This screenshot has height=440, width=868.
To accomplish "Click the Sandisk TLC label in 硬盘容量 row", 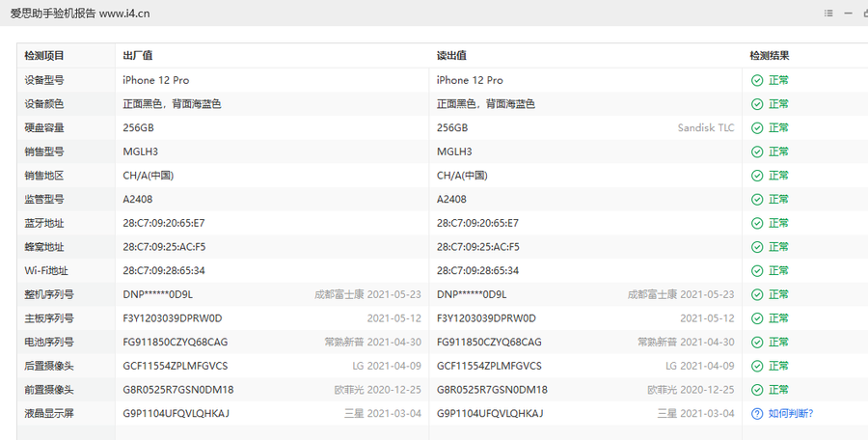I will (x=706, y=127).
